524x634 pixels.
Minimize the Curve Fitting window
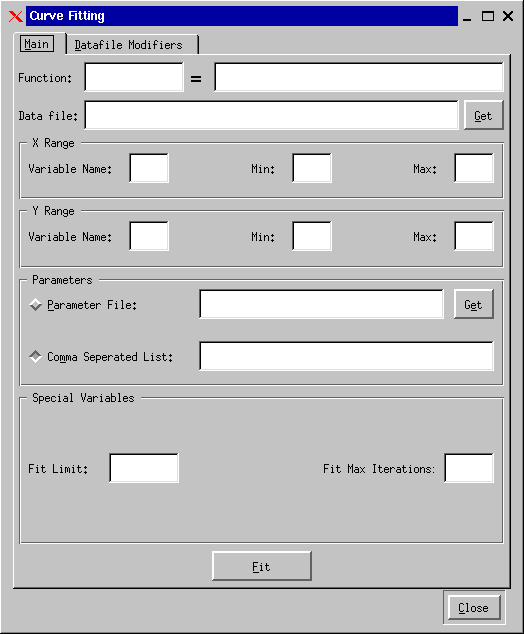click(x=467, y=17)
